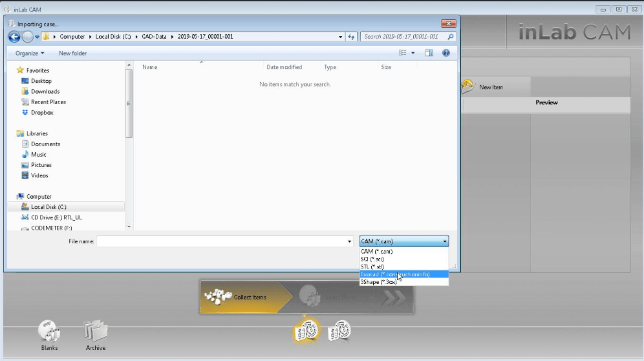Open the Archive icon in inLab CAM
Image resolution: width=644 pixels, height=361 pixels.
pos(96,336)
